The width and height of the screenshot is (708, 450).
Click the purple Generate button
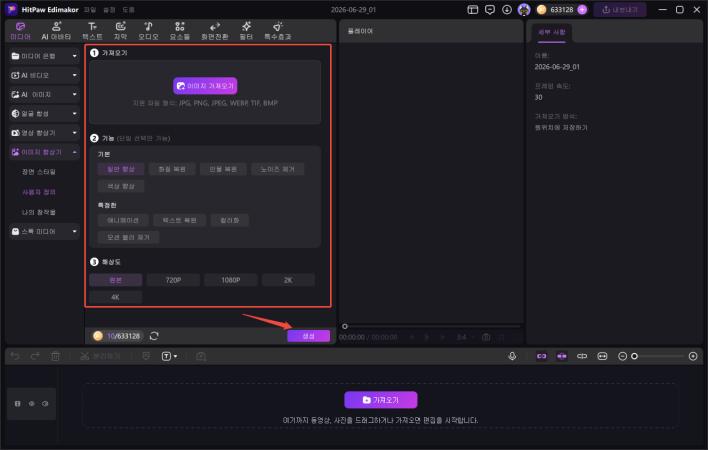(x=308, y=336)
